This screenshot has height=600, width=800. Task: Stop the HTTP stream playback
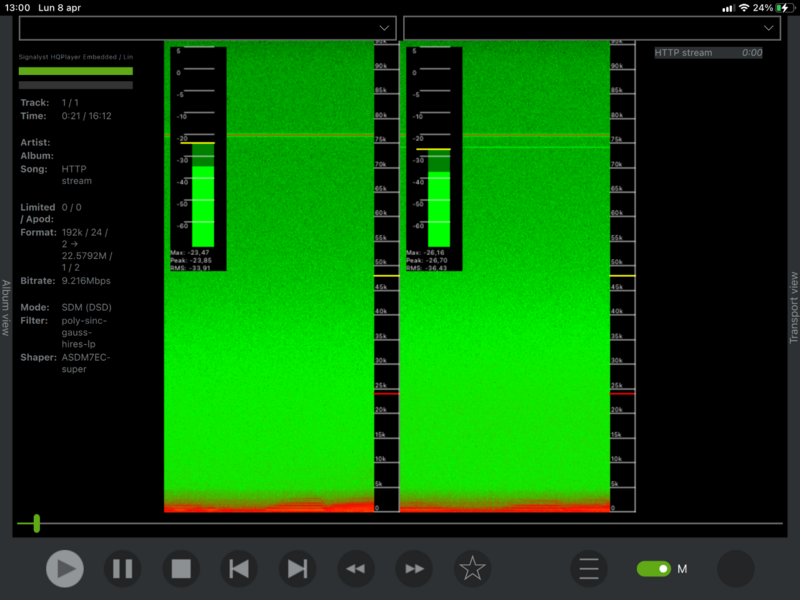coord(181,569)
